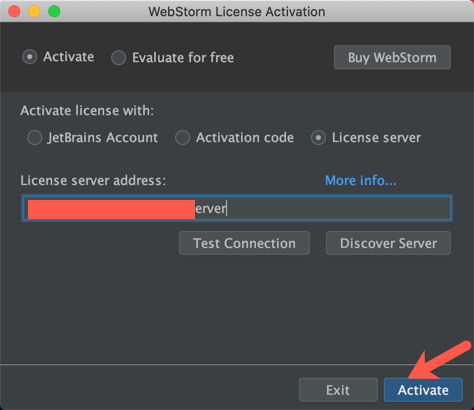Viewport: 474px width, 410px height.
Task: Click the Buy WebStorm button
Action: pos(392,57)
